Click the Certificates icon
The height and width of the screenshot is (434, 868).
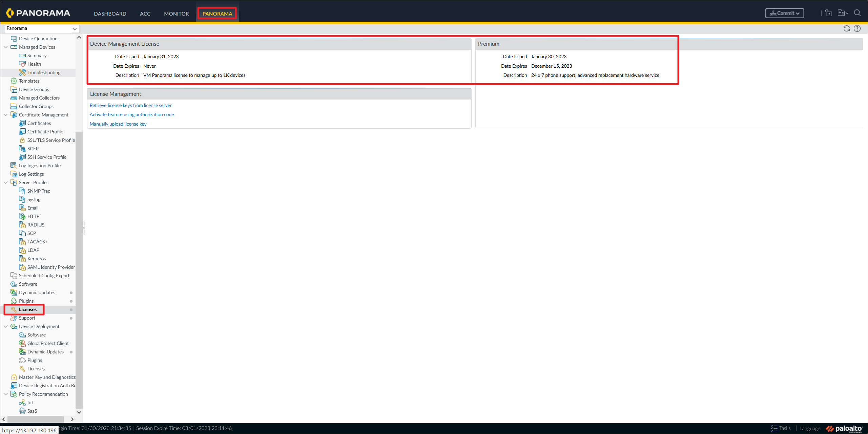click(22, 123)
